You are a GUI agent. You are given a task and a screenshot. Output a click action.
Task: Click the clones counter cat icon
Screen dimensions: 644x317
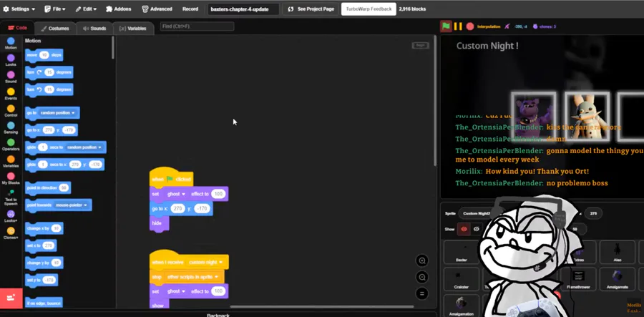point(535,26)
